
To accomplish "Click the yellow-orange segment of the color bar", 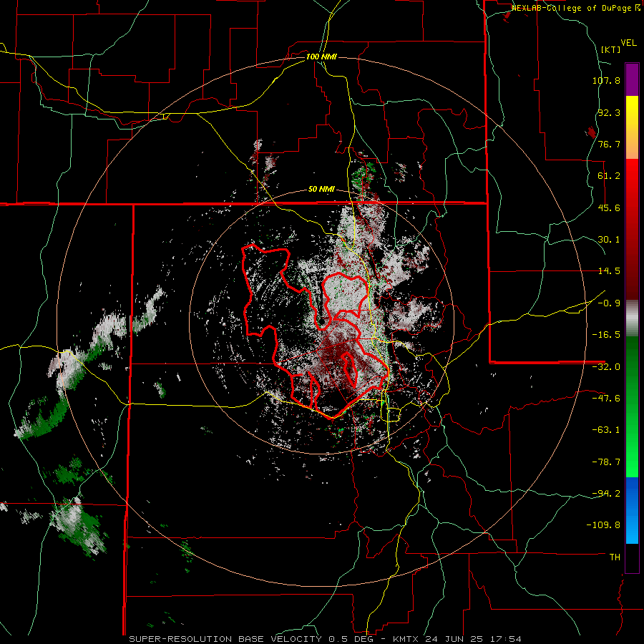I will tap(632, 127).
